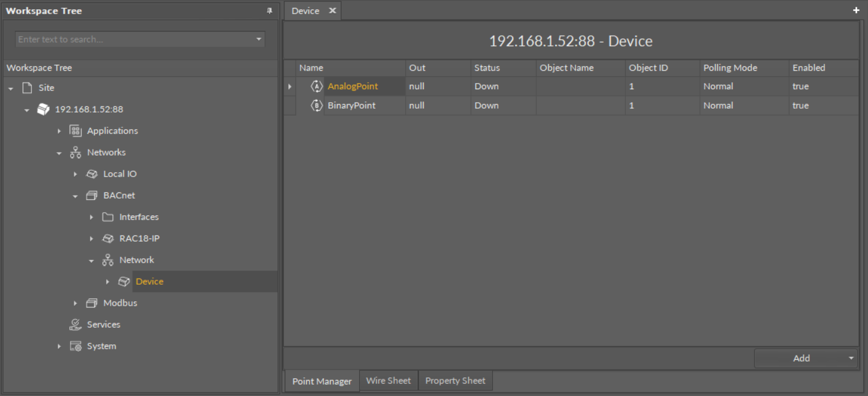Click the System icon
The height and width of the screenshot is (396, 868).
pyautogui.click(x=74, y=346)
